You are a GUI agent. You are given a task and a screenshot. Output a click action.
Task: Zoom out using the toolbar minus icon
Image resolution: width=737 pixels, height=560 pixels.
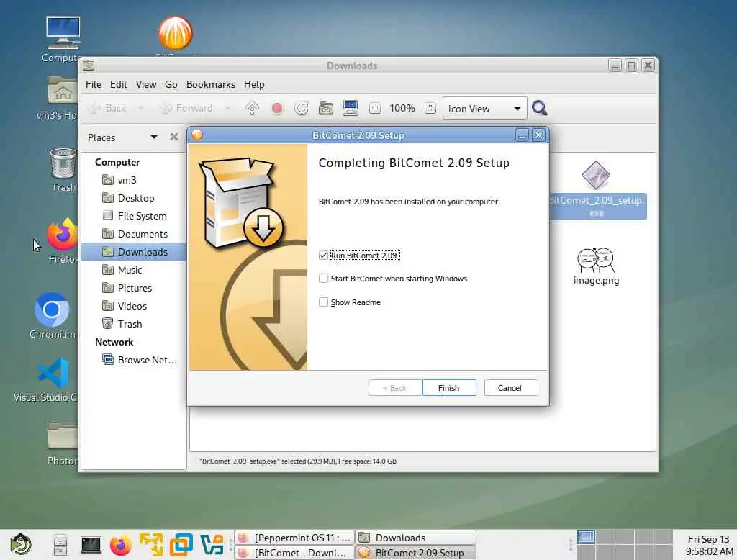point(374,109)
